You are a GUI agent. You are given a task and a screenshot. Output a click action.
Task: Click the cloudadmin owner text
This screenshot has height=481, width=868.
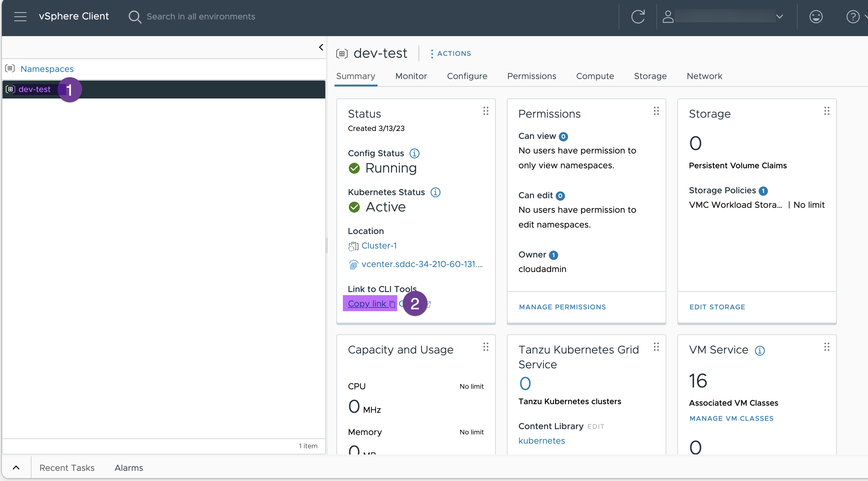pos(542,269)
